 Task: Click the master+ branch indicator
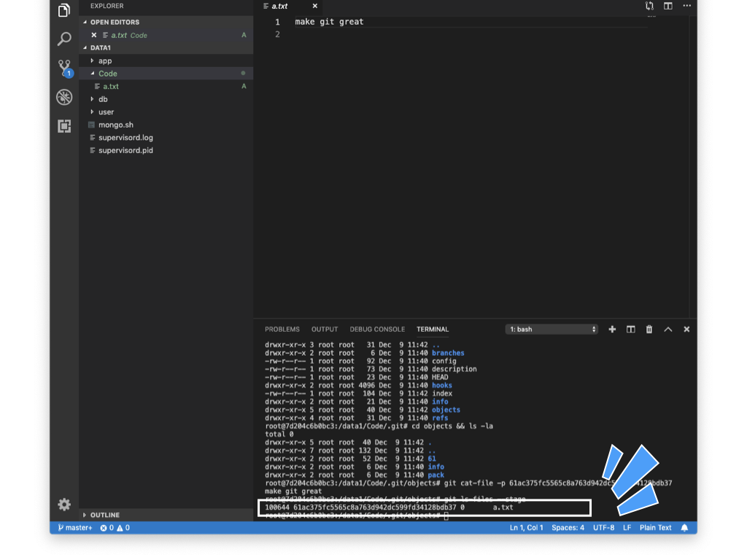pyautogui.click(x=75, y=528)
